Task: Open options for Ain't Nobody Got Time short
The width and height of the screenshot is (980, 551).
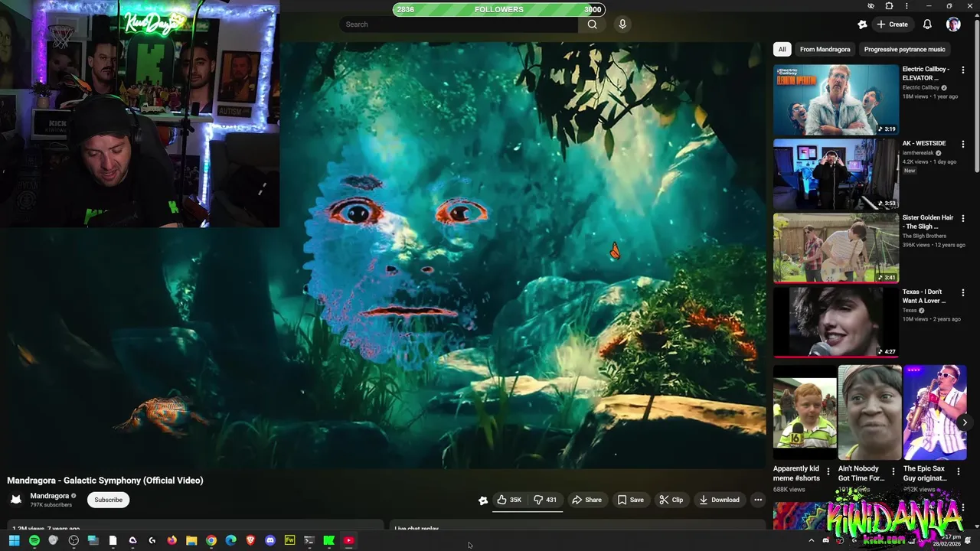Action: (893, 471)
